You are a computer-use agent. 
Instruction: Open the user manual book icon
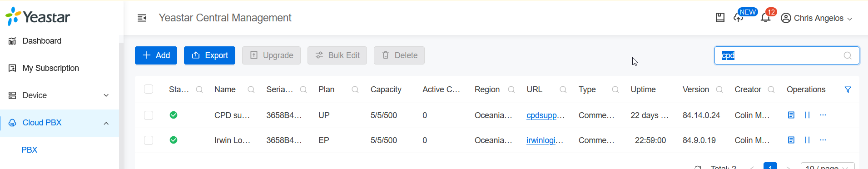coord(720,18)
